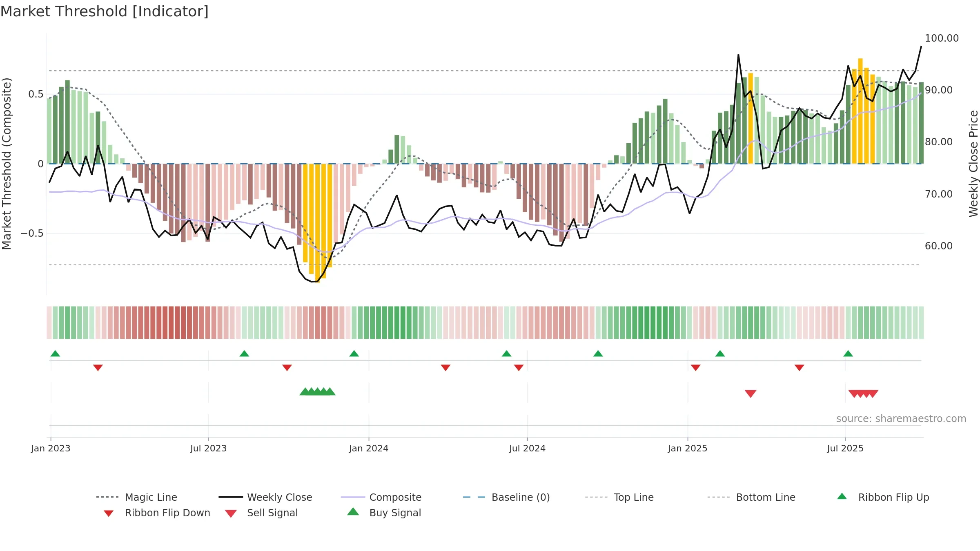Screen dimensions: 980x551
Task: Toggle the Buy Signal legend entry
Action: point(384,513)
